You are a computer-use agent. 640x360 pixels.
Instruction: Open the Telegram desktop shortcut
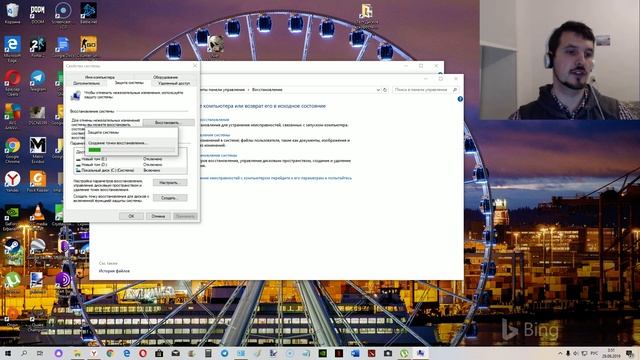point(38,81)
